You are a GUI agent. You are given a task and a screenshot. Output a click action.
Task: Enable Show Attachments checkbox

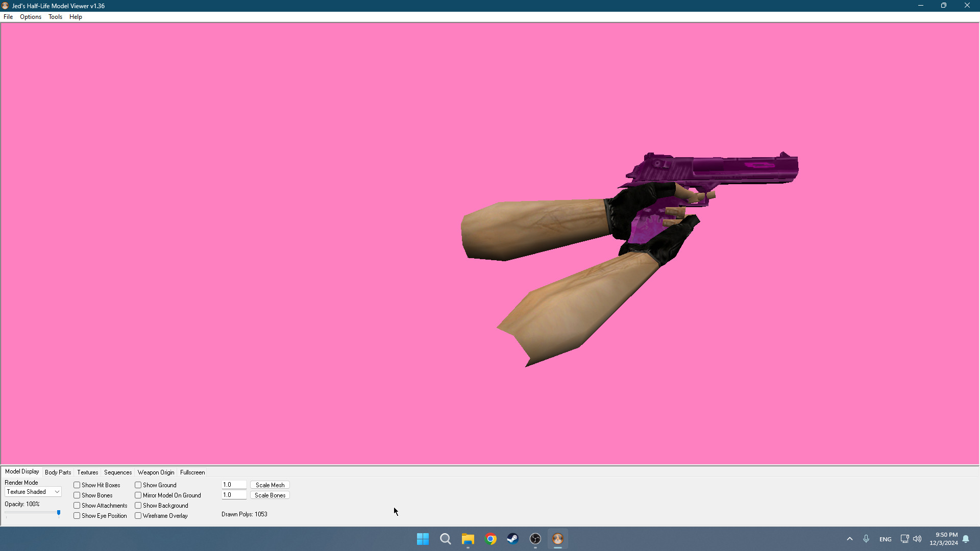click(x=77, y=506)
